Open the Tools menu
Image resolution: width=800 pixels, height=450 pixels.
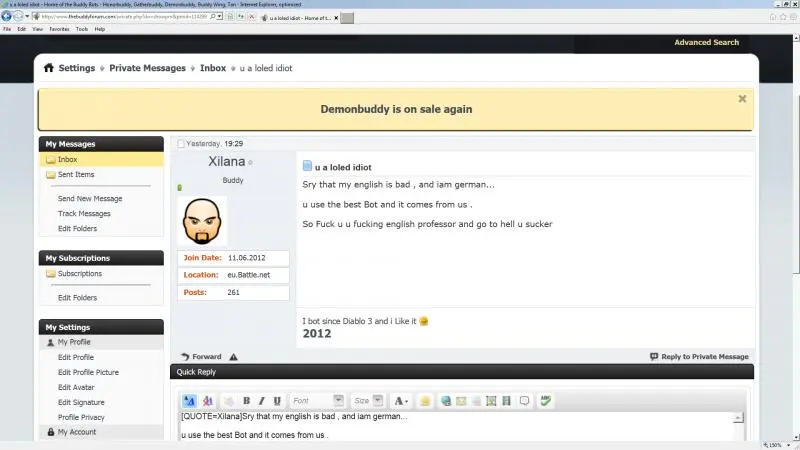point(82,29)
